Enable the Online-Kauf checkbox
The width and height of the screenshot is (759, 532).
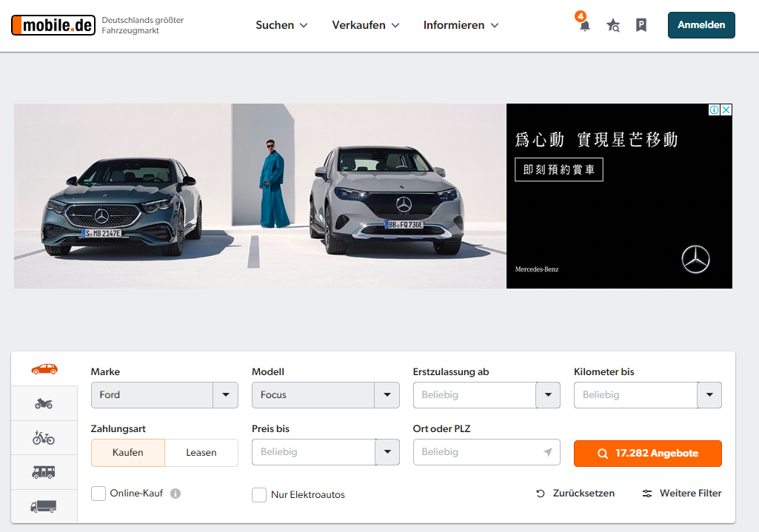[98, 494]
